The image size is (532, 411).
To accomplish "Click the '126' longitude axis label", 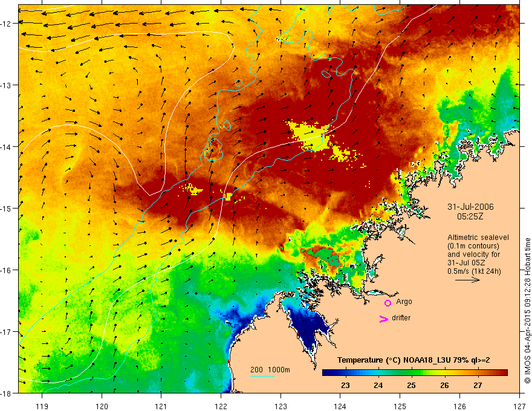I will point(459,406).
